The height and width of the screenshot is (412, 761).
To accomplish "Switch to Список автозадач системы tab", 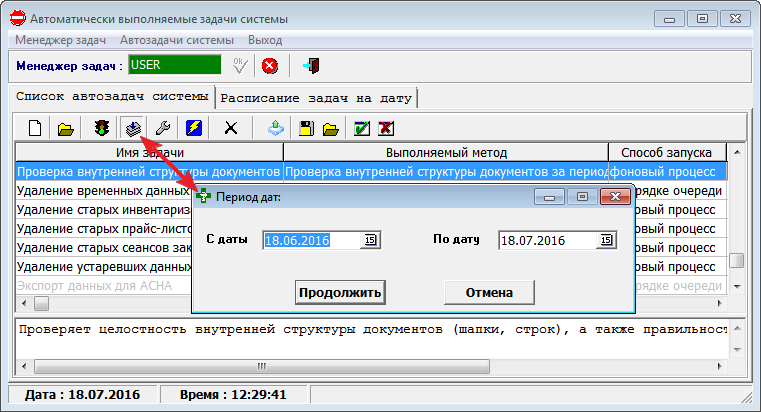I will [x=112, y=96].
